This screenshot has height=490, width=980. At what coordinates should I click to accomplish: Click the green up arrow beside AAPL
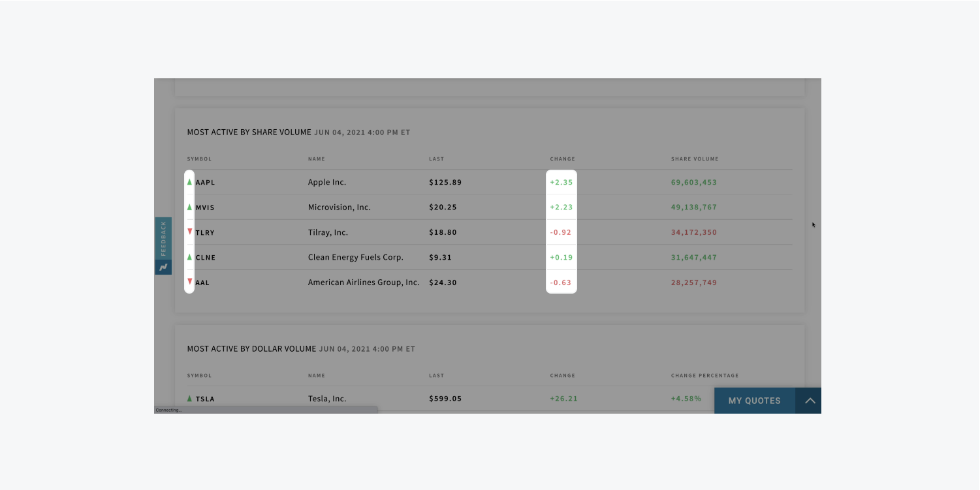tap(189, 182)
